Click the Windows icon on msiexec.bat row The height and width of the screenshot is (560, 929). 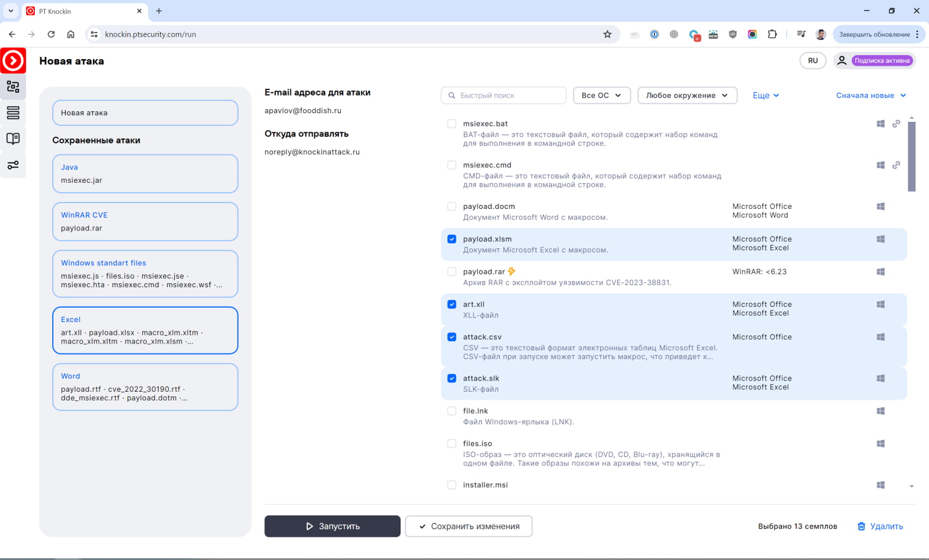[x=881, y=124]
